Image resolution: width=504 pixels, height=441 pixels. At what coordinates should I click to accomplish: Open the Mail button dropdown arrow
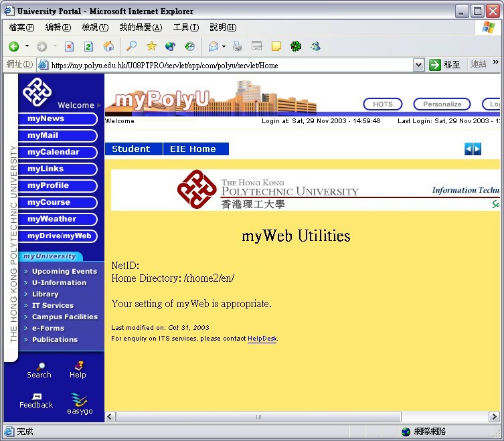point(224,47)
